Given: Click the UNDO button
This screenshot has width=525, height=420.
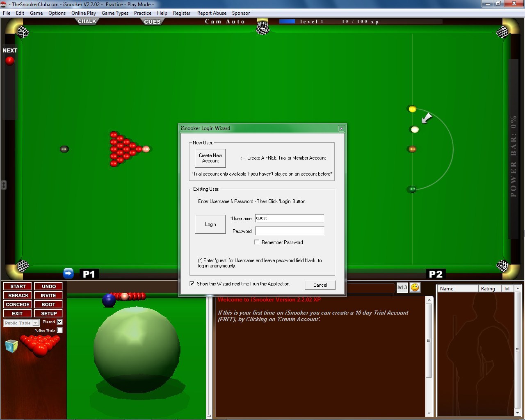Looking at the screenshot, I should click(48, 286).
